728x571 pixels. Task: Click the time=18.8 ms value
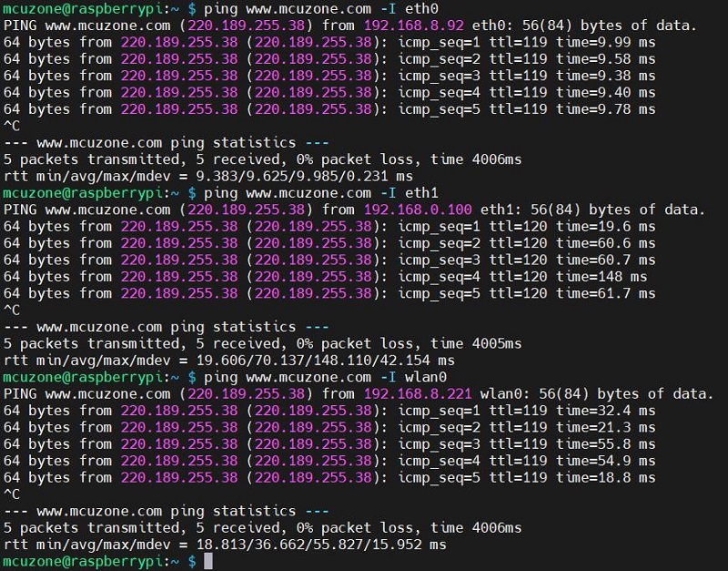[606, 477]
